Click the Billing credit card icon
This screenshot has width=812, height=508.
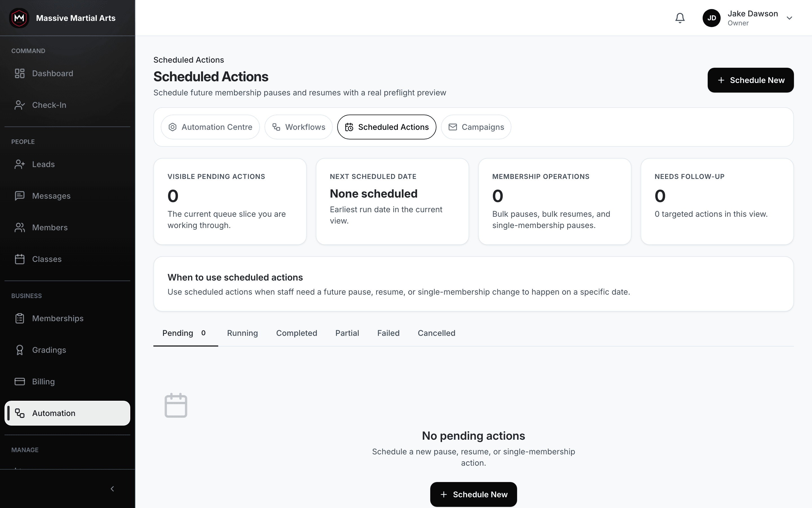[x=20, y=381]
